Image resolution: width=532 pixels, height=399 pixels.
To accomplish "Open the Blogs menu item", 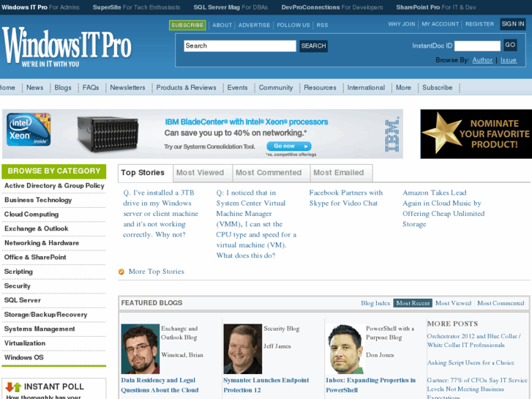I will point(63,88).
